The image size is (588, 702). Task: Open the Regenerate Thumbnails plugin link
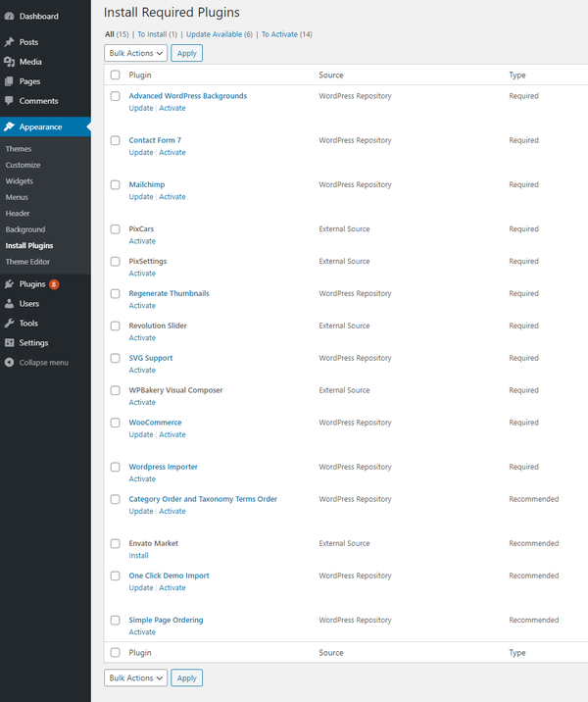[x=170, y=293]
